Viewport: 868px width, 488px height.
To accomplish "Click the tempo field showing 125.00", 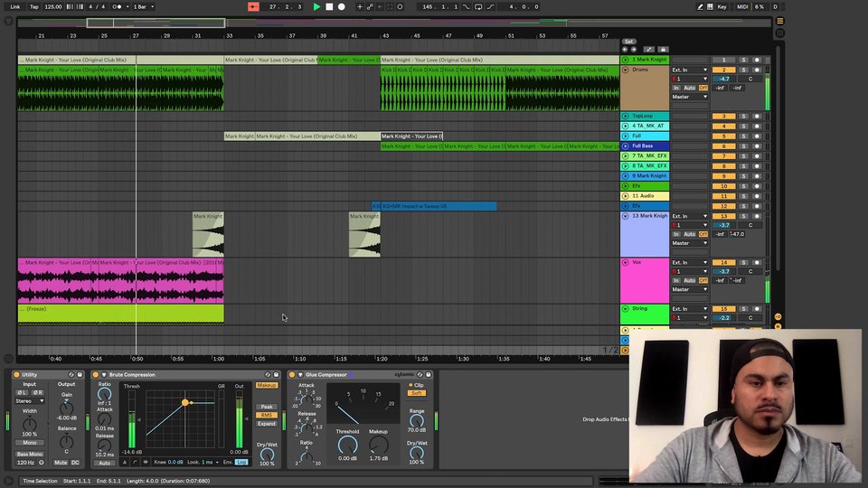I will coord(53,6).
